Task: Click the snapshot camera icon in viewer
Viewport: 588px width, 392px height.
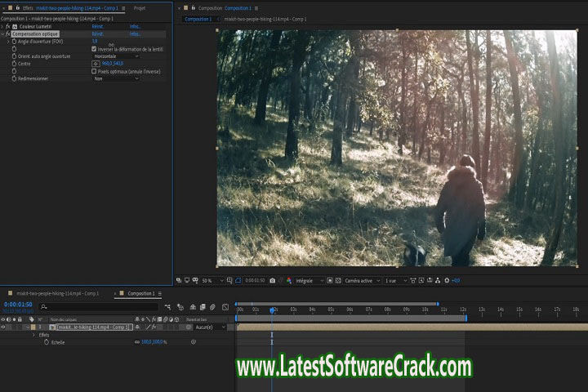Action: click(272, 280)
